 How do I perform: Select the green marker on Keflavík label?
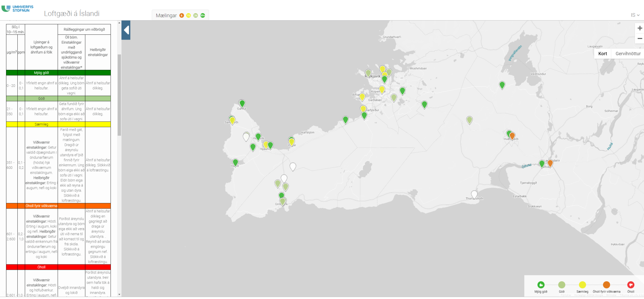pyautogui.click(x=258, y=137)
